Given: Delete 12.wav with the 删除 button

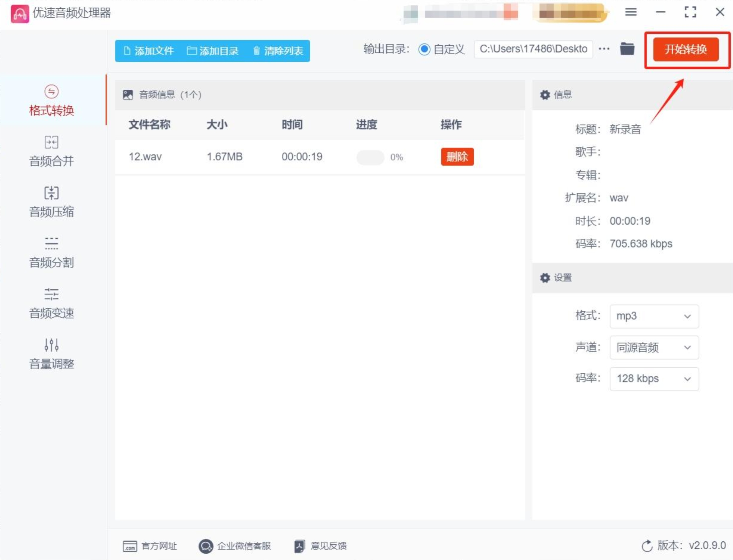Looking at the screenshot, I should click(457, 156).
